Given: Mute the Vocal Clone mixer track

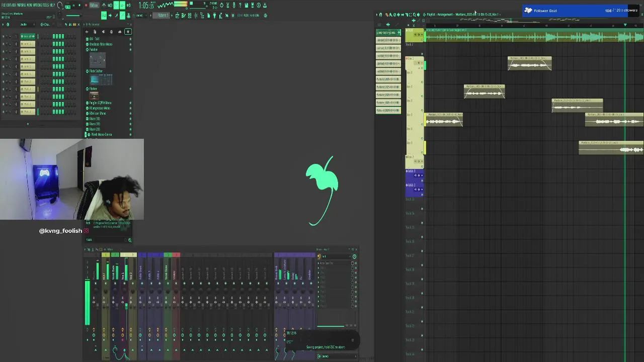Looking at the screenshot, I should [168, 283].
